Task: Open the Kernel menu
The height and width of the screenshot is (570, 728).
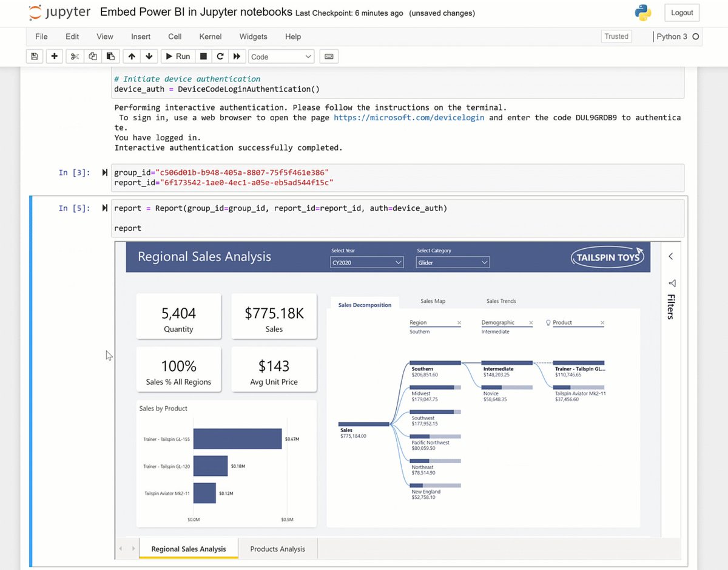Action: 211,36
